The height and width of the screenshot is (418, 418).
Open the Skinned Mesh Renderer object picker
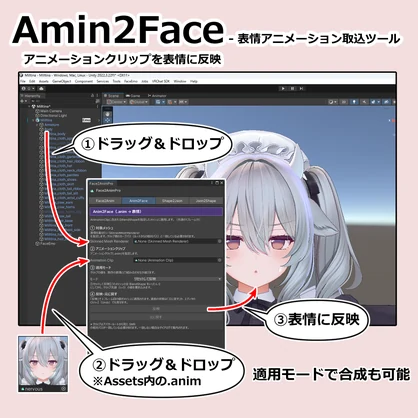coord(220,241)
